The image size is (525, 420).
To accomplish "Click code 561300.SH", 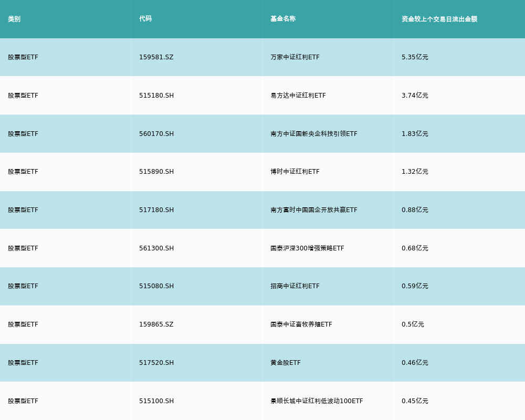I will (156, 248).
